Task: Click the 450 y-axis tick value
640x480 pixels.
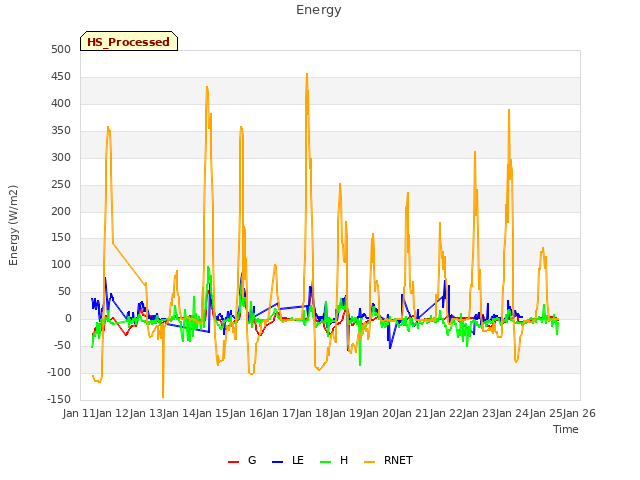Action: pyautogui.click(x=61, y=77)
